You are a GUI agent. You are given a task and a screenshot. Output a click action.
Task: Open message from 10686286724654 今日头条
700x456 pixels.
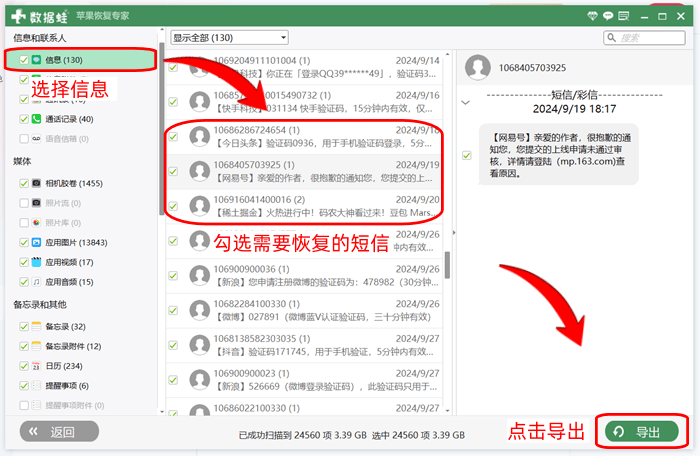click(310, 137)
